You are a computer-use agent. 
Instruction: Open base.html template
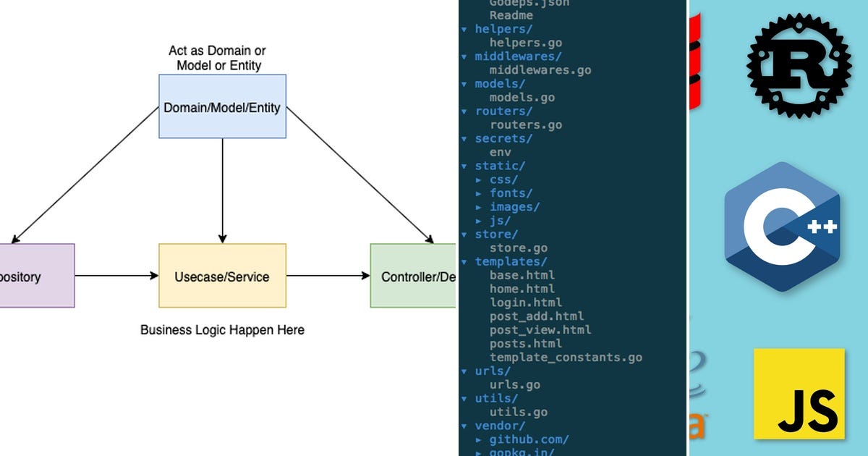(x=522, y=275)
